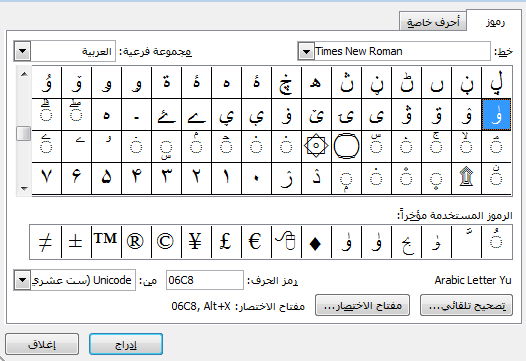
Task: Pick the trademark ™ recently used symbol
Action: click(106, 242)
